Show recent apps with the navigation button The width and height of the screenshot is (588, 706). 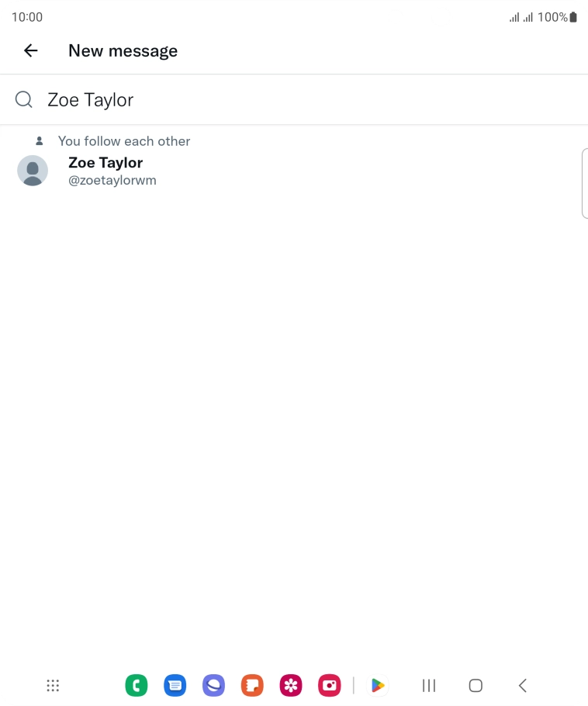429,686
